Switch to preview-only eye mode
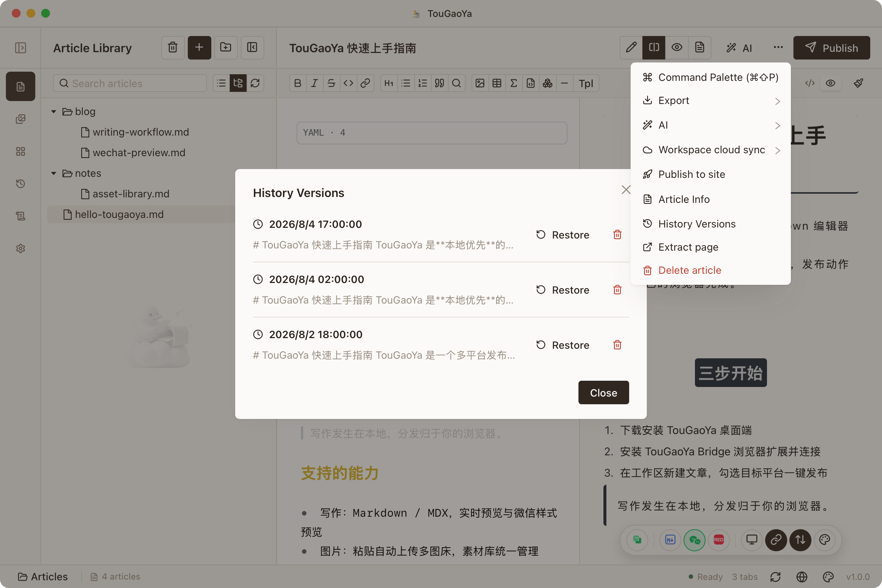Image resolution: width=882 pixels, height=588 pixels. pyautogui.click(x=677, y=48)
